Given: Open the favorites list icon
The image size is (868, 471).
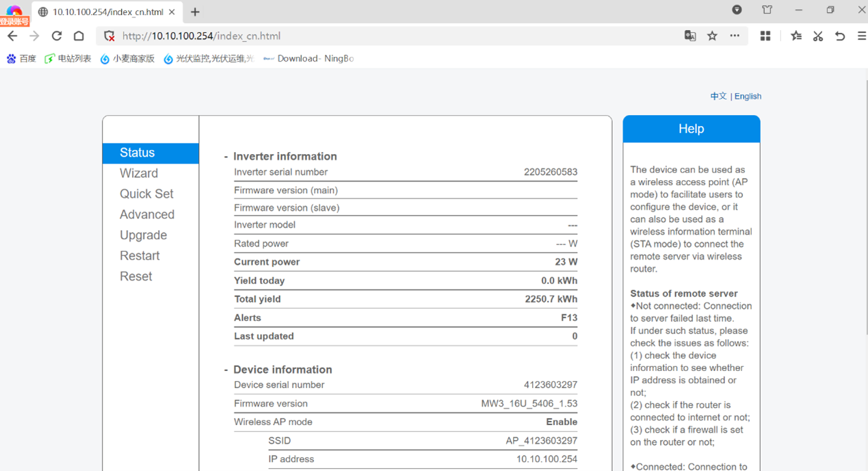Looking at the screenshot, I should coord(796,36).
